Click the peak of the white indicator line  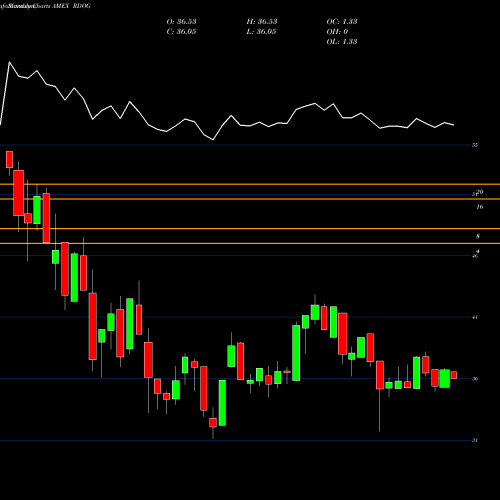point(9,62)
